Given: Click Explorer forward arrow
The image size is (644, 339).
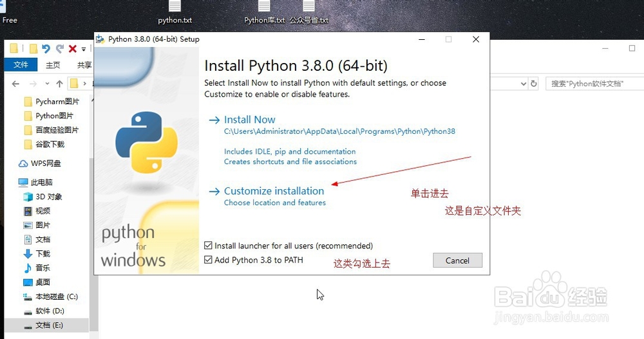Looking at the screenshot, I should point(33,84).
